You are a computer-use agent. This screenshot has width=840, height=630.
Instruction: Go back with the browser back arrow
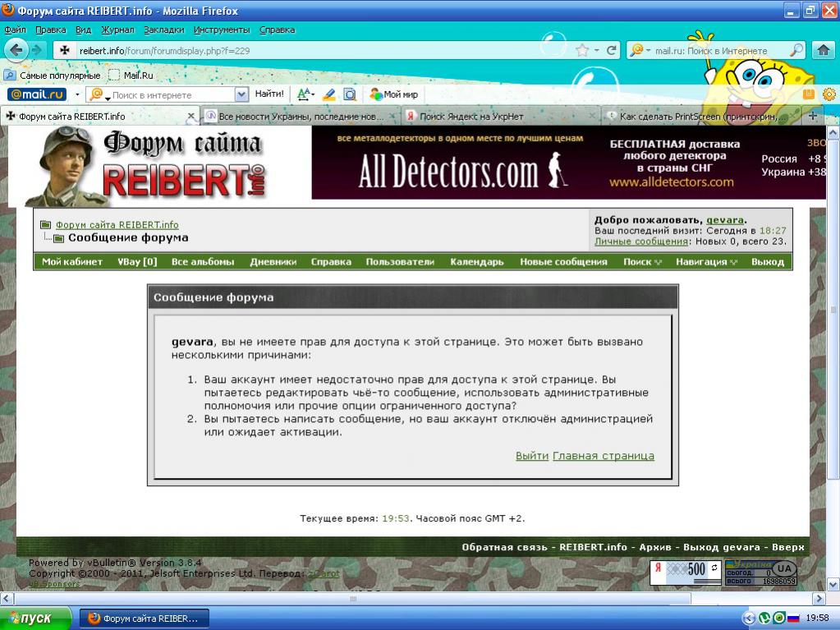16,50
